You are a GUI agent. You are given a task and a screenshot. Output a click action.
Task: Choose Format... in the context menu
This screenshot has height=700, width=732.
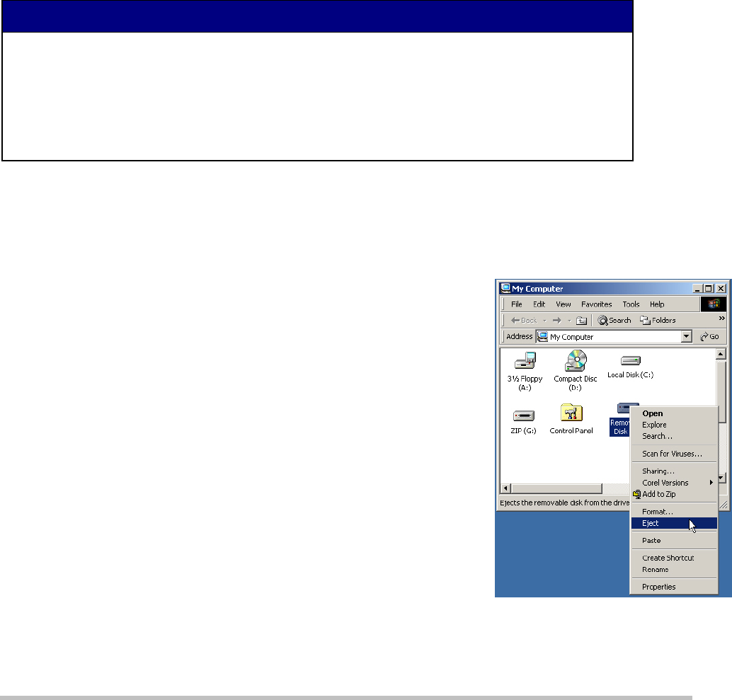(674, 512)
